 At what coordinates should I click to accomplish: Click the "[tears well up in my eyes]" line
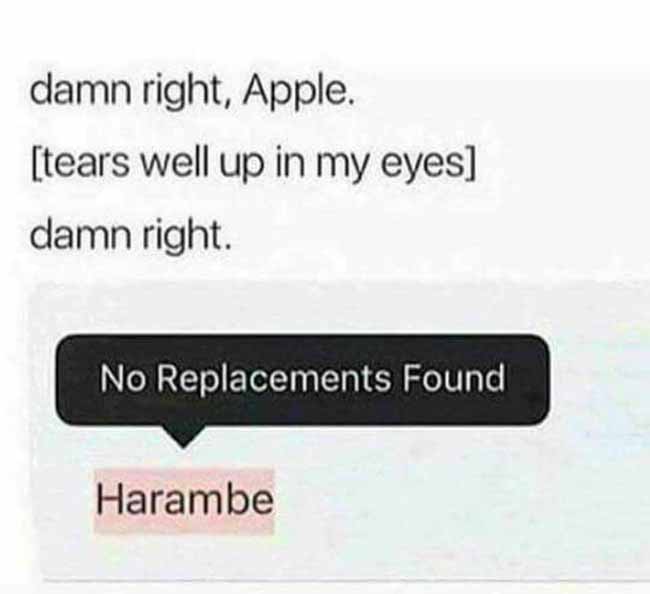(x=253, y=165)
